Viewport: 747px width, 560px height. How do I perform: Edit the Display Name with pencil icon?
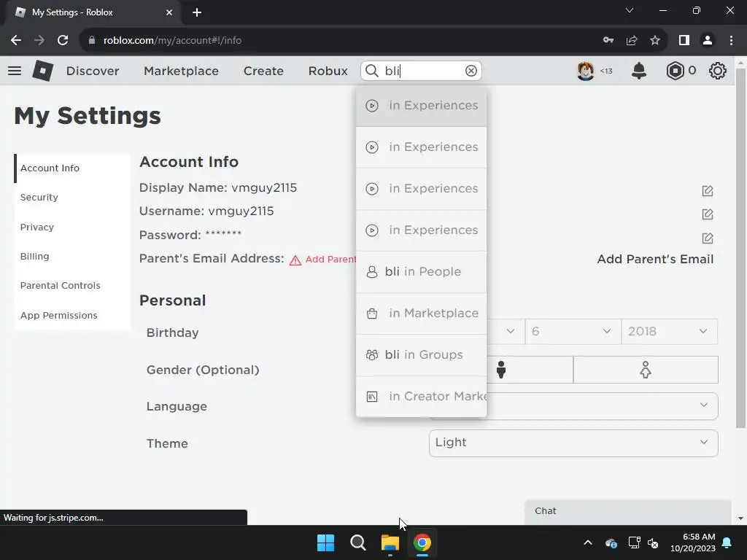[x=708, y=191]
